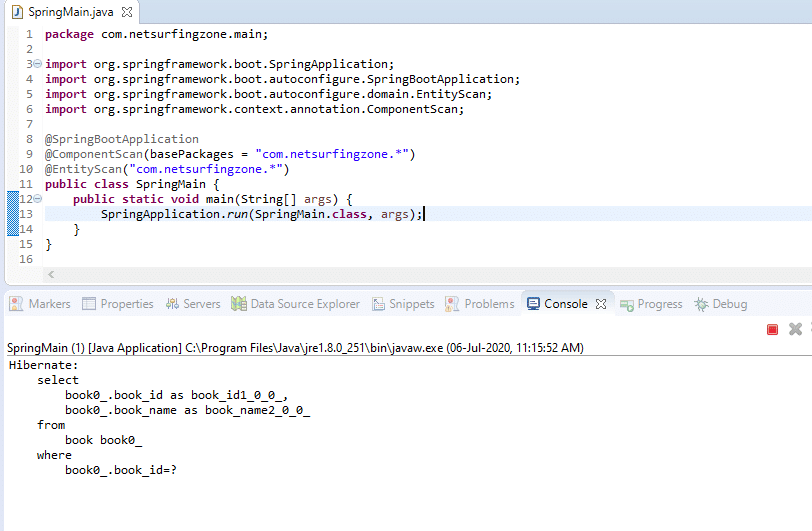Screen dimensions: 812x531
Task: Click the Servers view icon
Action: (173, 304)
